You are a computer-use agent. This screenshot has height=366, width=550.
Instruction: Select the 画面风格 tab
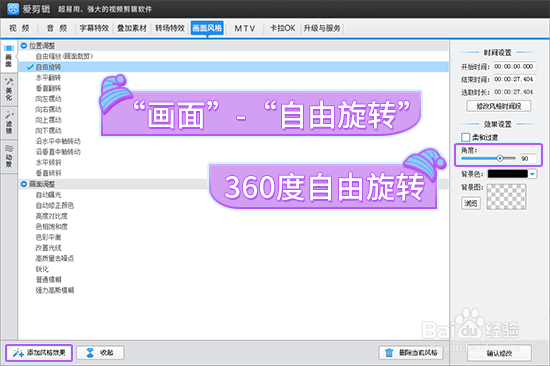(207, 28)
